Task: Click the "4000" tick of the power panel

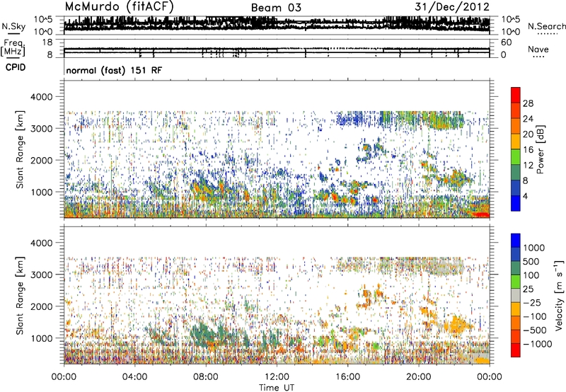Action: point(40,97)
